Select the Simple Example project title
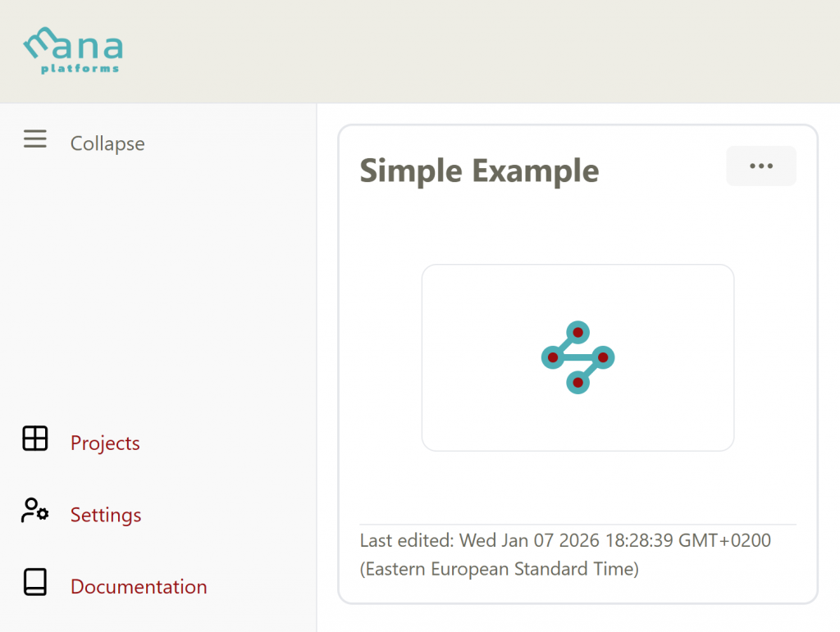This screenshot has width=840, height=632. pyautogui.click(x=479, y=171)
